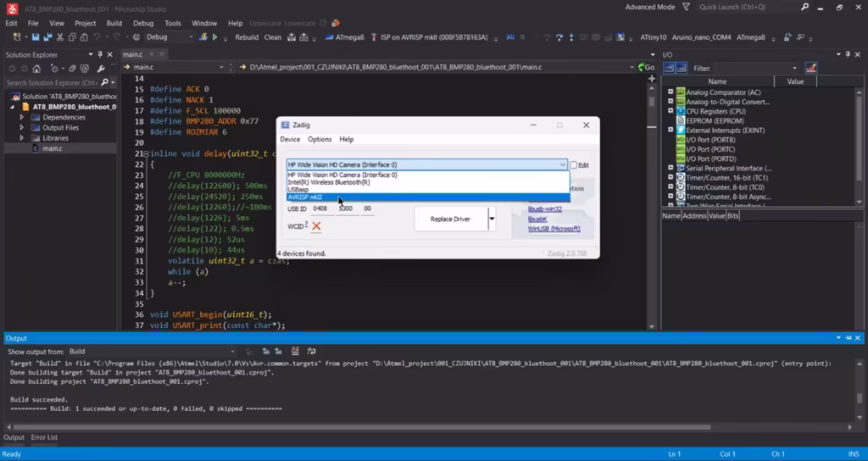Click the Replace Driver button

[x=449, y=219]
